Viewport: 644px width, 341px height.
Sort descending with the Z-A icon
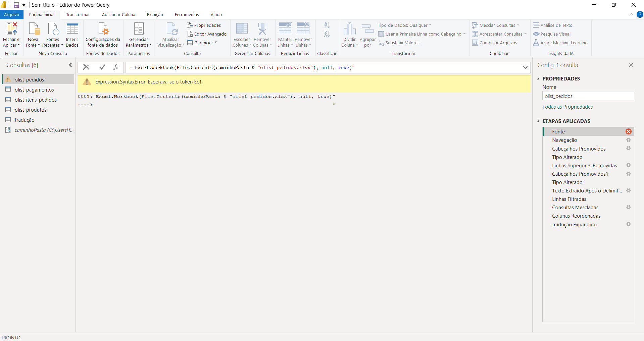(x=327, y=34)
